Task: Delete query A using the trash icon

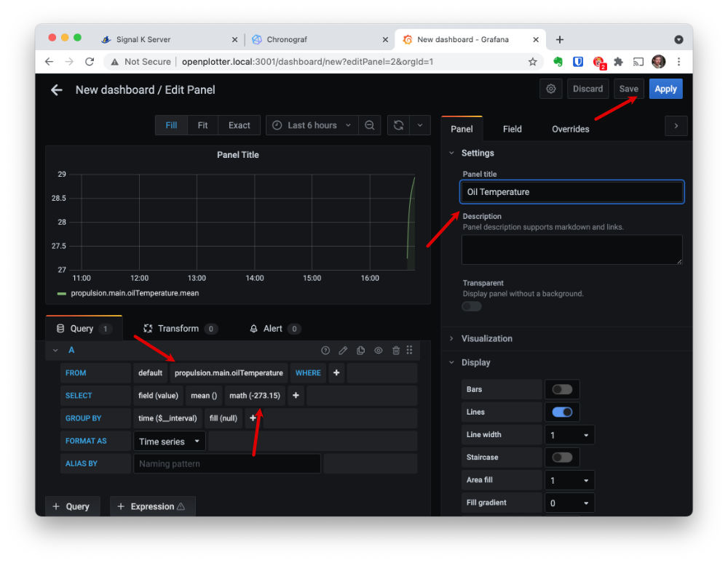Action: point(395,351)
